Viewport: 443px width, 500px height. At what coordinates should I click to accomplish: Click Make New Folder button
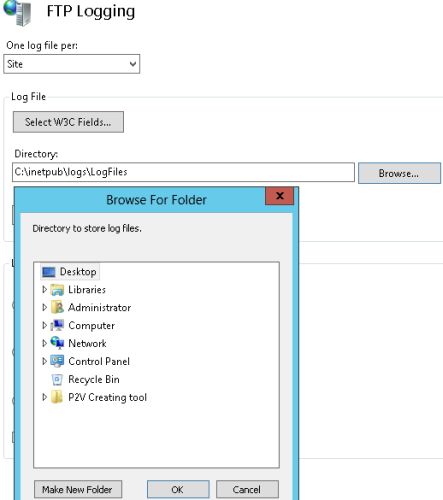78,489
